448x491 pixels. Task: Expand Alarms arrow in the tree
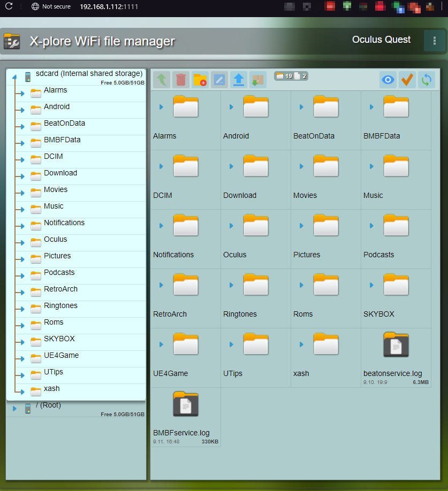click(x=22, y=94)
